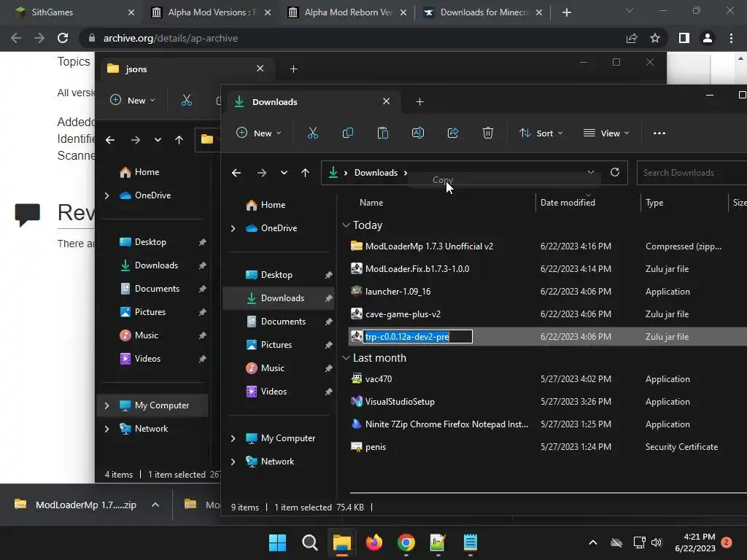Open Documents in the Downloads sidebar
Screen dimensions: 747x560
(x=283, y=322)
